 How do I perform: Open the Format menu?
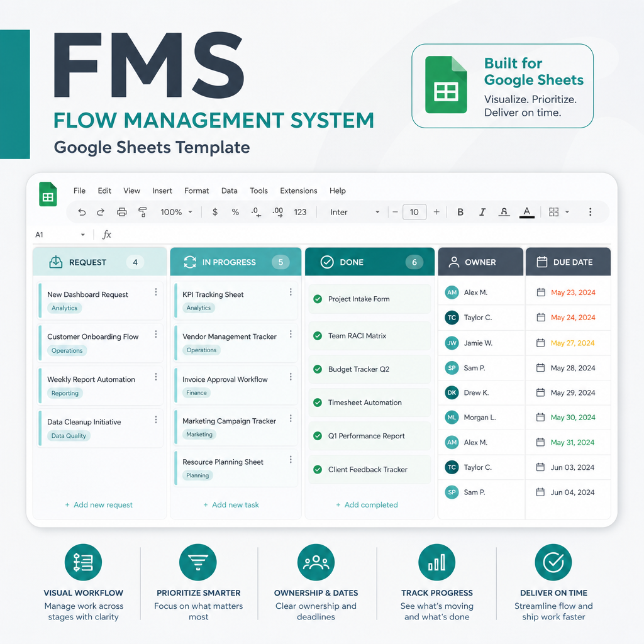(x=196, y=191)
